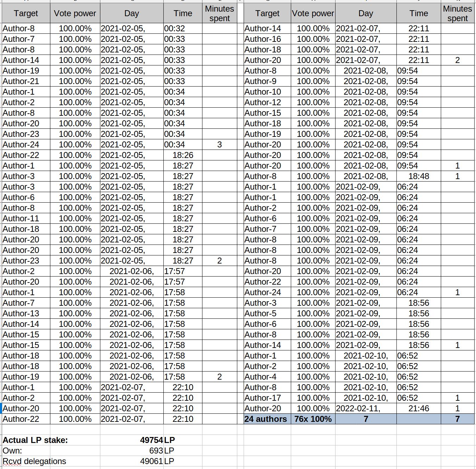Select the 00:32 time cell
This screenshot has width=476, height=469.
click(183, 28)
